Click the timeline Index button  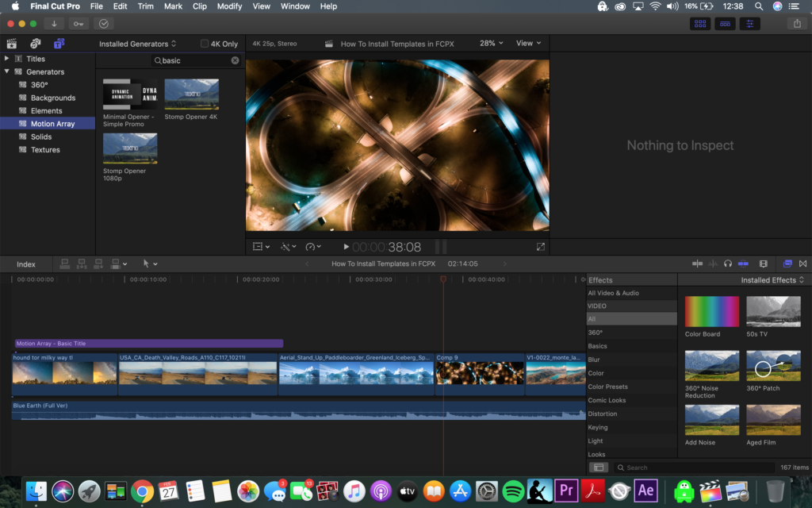coord(26,264)
